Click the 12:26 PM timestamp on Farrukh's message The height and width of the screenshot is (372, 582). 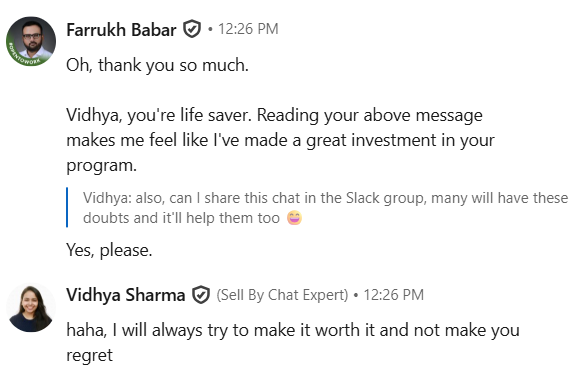(x=248, y=29)
